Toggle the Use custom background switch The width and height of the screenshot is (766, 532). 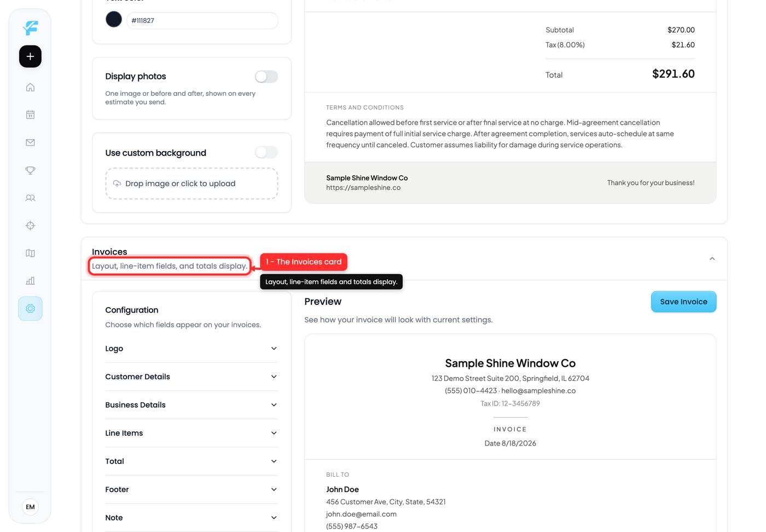coord(266,152)
